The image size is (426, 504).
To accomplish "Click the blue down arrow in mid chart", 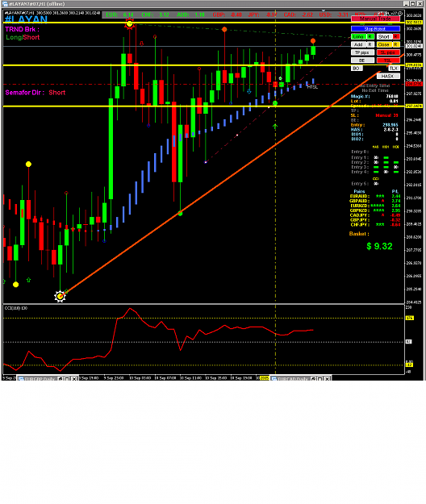I will (249, 91).
